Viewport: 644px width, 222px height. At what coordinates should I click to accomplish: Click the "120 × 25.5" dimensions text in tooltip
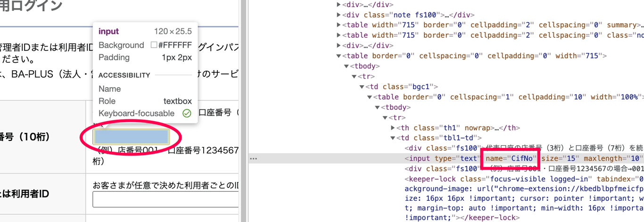(x=173, y=32)
